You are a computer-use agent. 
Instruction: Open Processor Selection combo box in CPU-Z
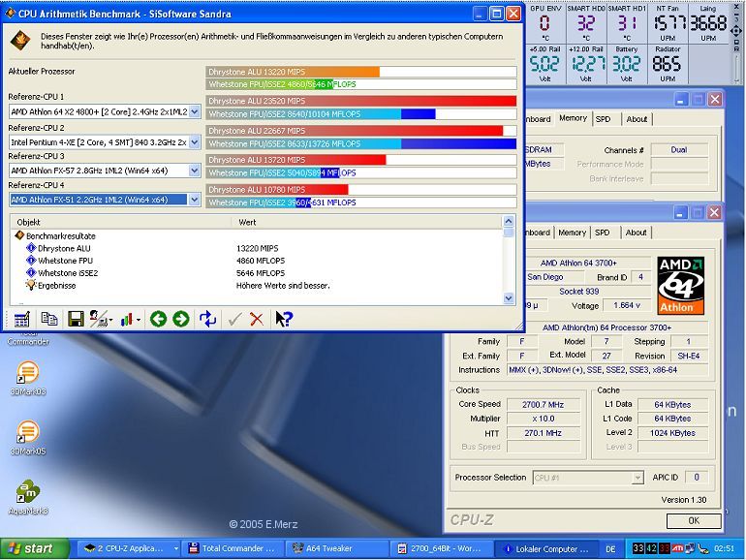(x=588, y=478)
